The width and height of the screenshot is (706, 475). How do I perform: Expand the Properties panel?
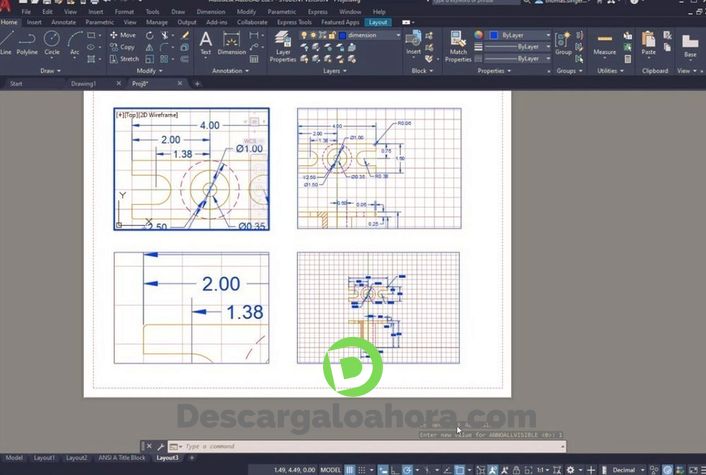494,71
